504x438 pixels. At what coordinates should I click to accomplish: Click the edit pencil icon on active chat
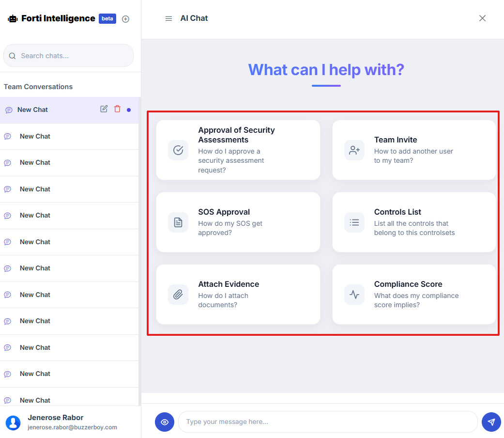tap(104, 109)
